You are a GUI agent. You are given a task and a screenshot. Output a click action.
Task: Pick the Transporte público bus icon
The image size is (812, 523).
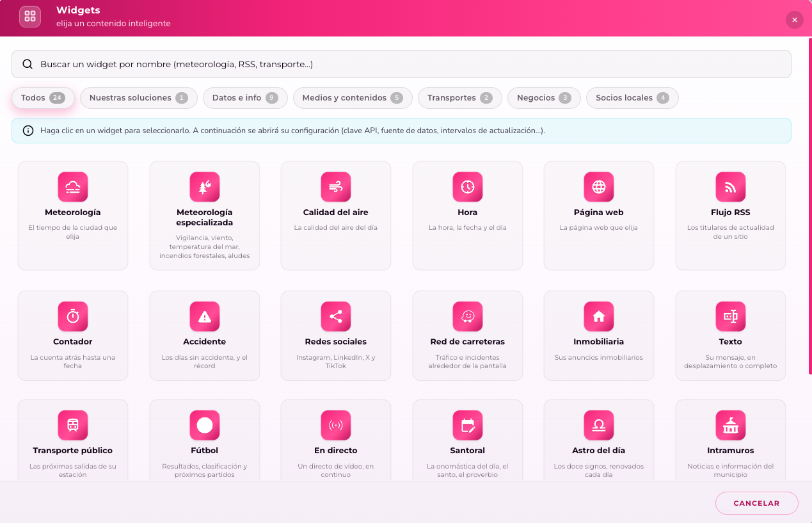pos(73,425)
